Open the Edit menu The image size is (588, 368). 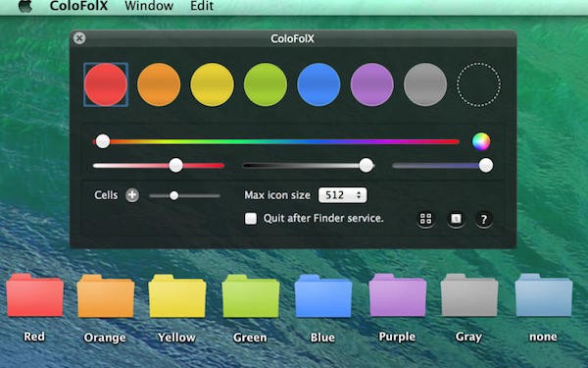pyautogui.click(x=202, y=6)
